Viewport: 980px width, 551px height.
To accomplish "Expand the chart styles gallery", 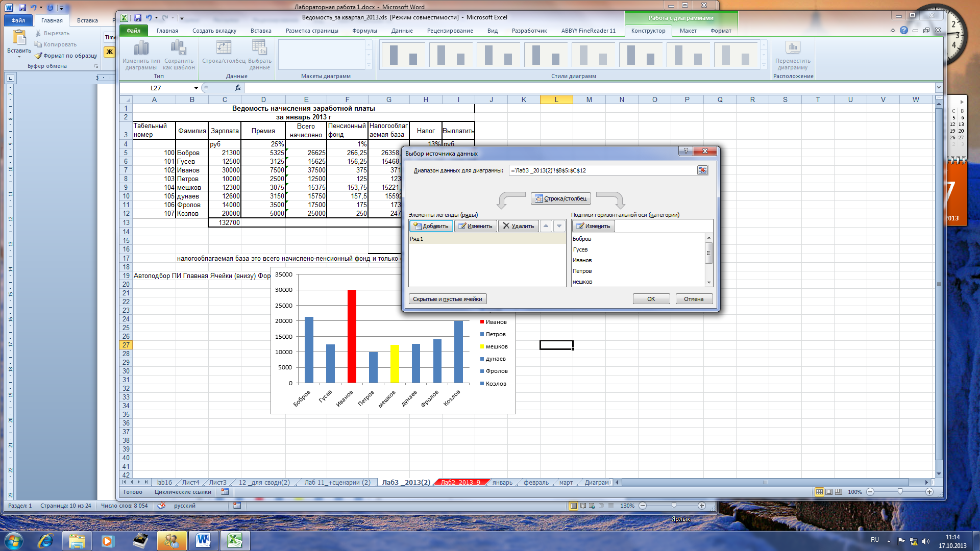I will (x=764, y=65).
